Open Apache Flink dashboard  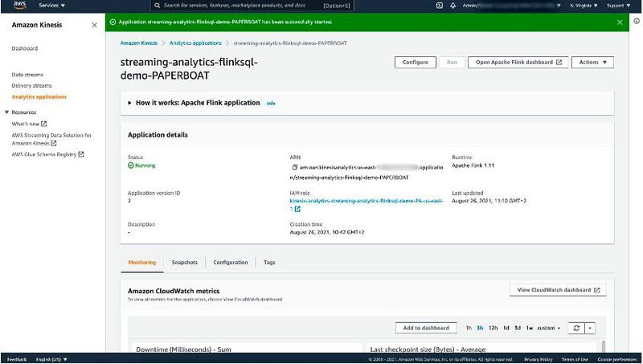pos(518,63)
